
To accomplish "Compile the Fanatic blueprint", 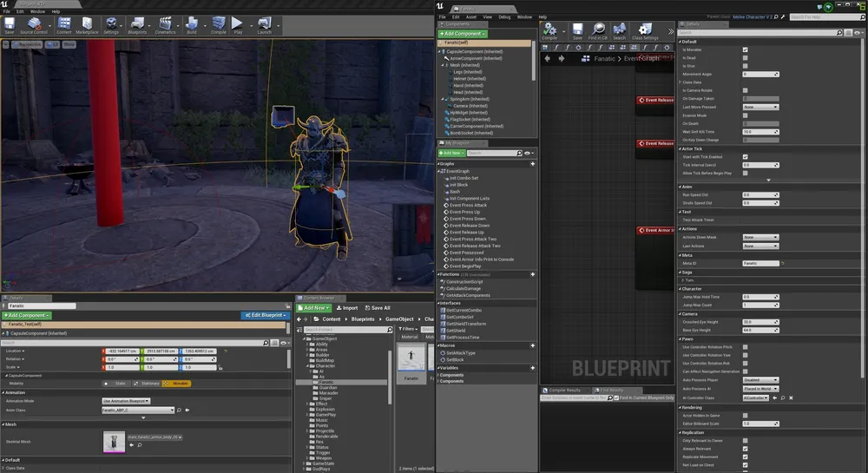I will 549,30.
